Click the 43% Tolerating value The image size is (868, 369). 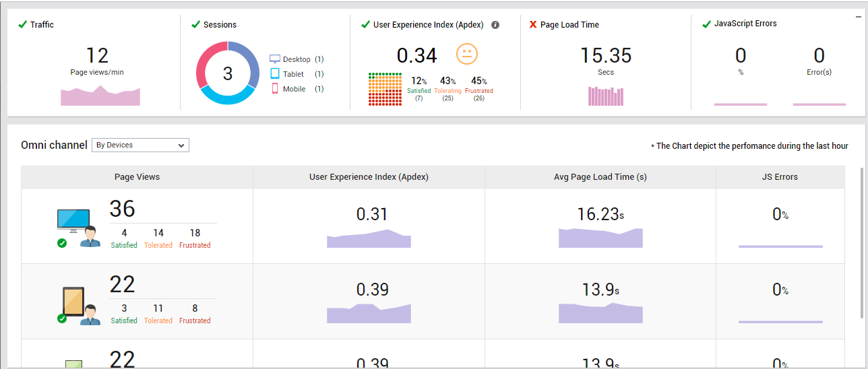pyautogui.click(x=447, y=81)
